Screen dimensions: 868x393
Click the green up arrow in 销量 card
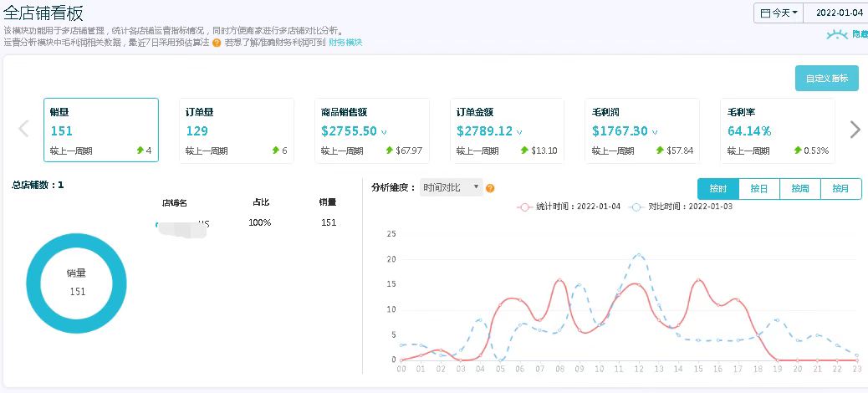pyautogui.click(x=140, y=151)
